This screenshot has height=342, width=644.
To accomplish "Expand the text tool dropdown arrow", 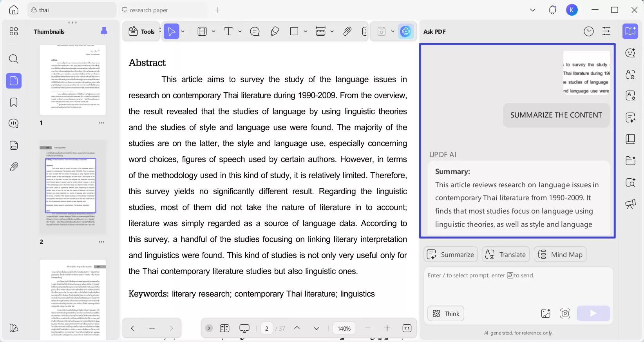I will tap(240, 31).
